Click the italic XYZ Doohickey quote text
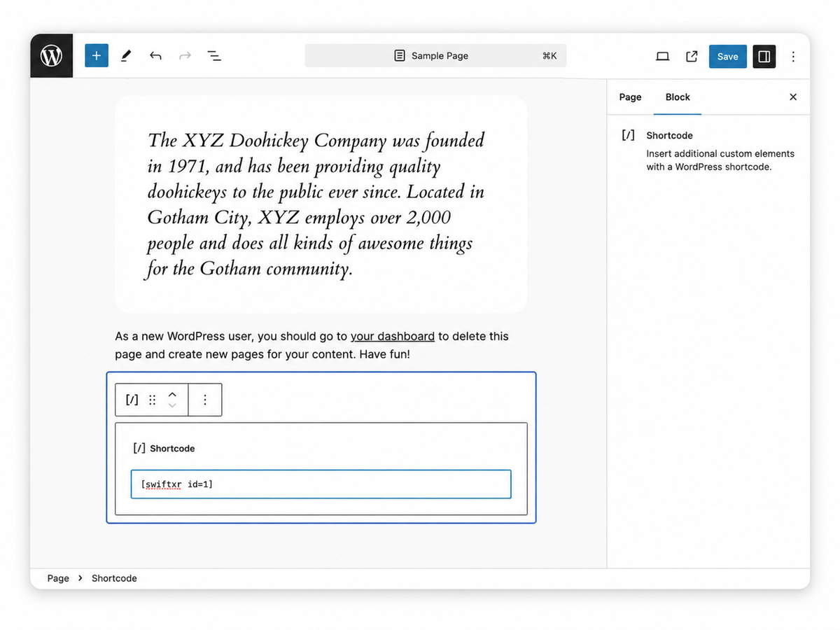This screenshot has height=630, width=840. (316, 204)
